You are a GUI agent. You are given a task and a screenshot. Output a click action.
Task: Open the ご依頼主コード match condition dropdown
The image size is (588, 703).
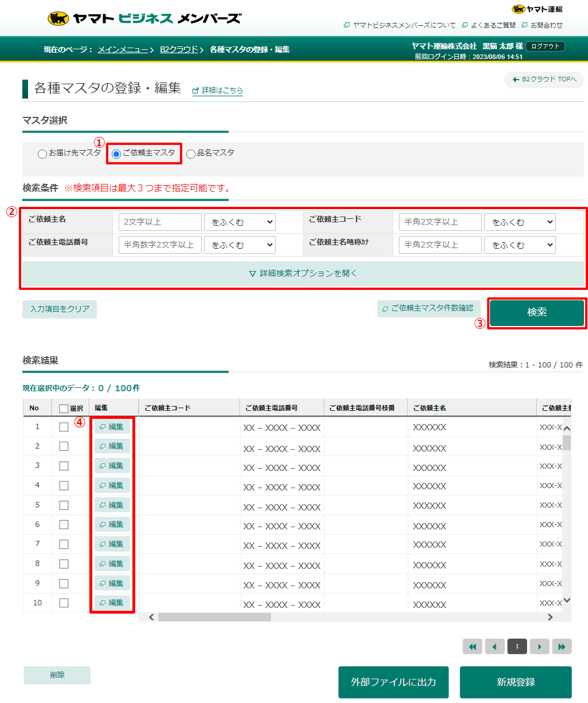tap(520, 222)
